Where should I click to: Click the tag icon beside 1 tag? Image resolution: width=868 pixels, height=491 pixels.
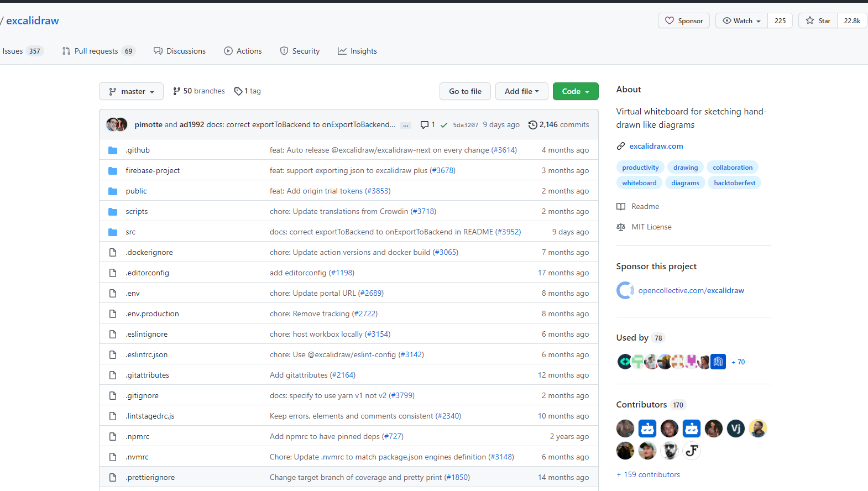[238, 91]
